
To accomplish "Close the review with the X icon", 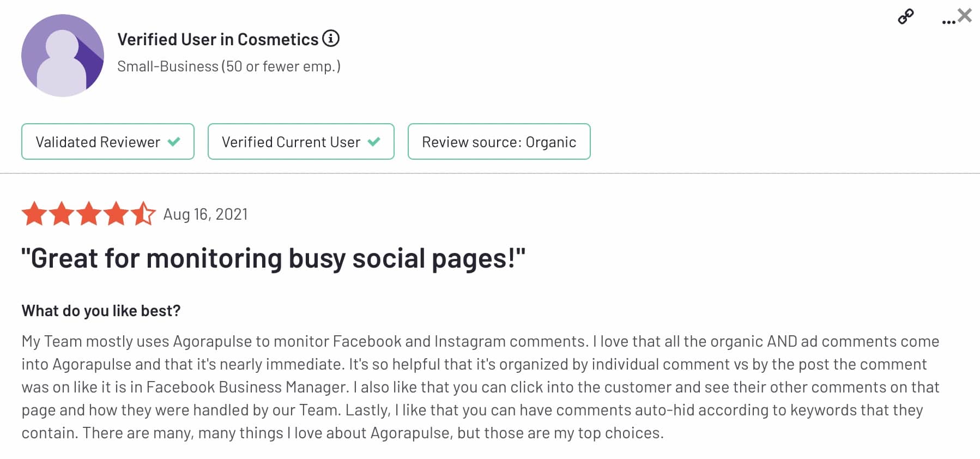I will (x=965, y=15).
